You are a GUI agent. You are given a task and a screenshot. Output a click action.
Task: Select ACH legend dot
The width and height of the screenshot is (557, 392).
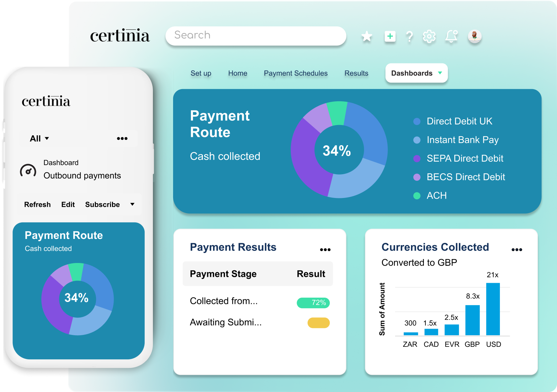click(x=417, y=196)
